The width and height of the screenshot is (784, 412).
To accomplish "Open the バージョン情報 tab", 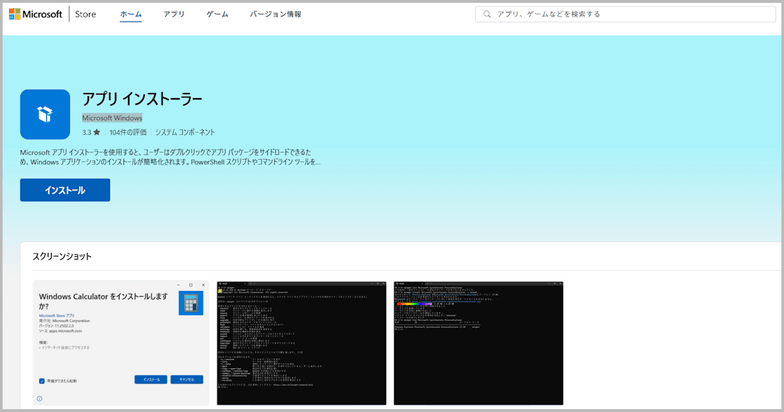I will [276, 14].
